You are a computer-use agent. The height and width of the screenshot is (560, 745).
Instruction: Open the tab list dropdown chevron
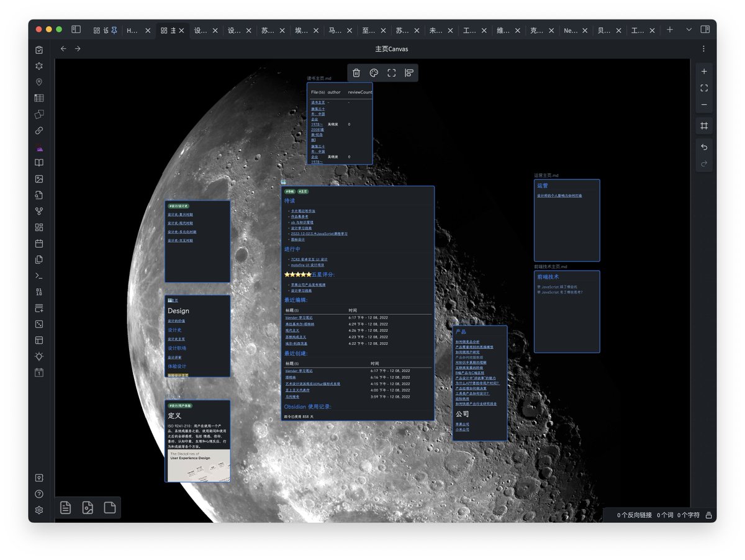coord(689,29)
